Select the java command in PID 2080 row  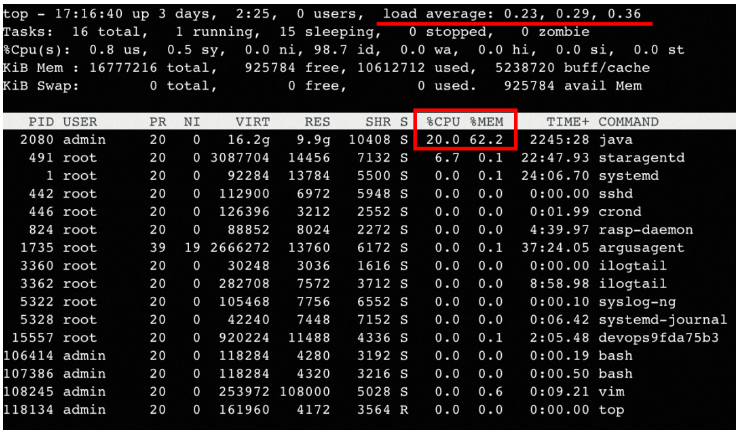pyautogui.click(x=615, y=140)
